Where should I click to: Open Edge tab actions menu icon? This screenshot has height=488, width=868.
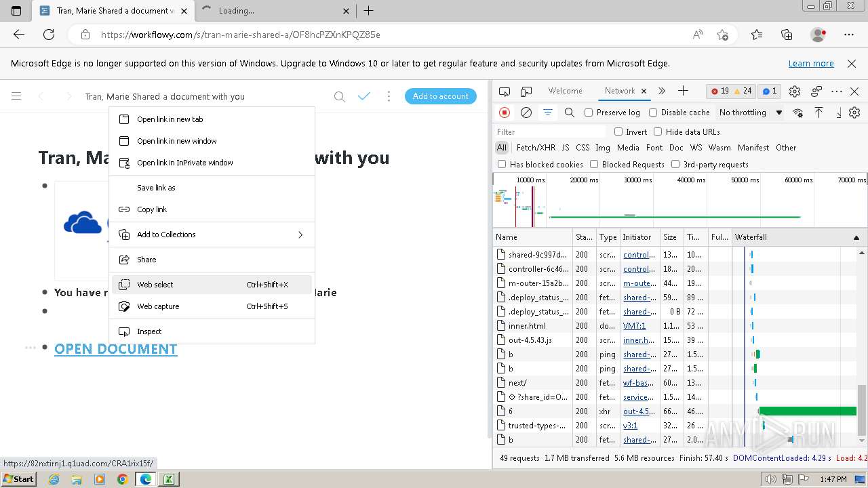pyautogui.click(x=16, y=11)
